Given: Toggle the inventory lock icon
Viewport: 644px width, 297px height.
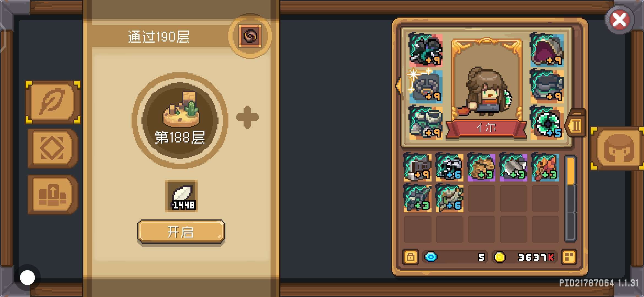Looking at the screenshot, I should pyautogui.click(x=410, y=257).
